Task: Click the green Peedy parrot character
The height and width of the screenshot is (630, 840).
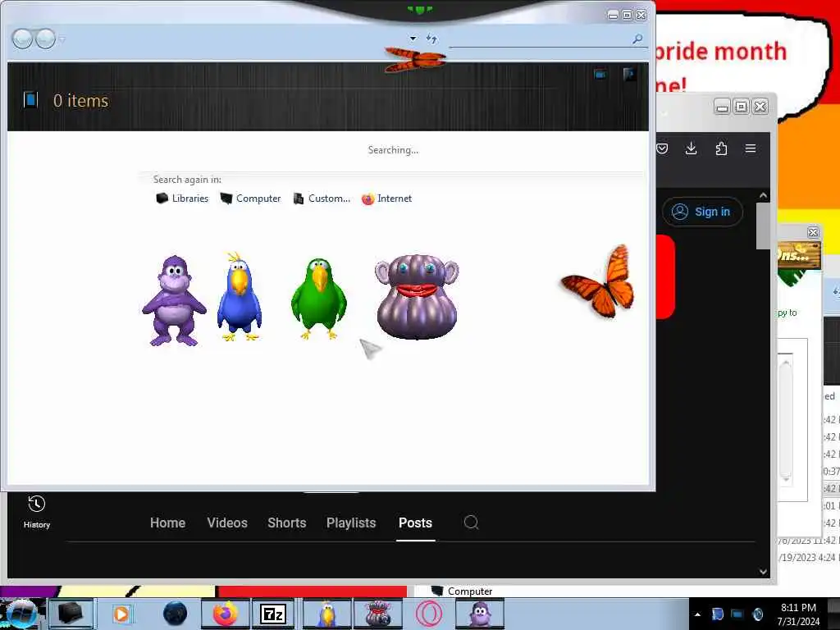Action: tap(319, 299)
